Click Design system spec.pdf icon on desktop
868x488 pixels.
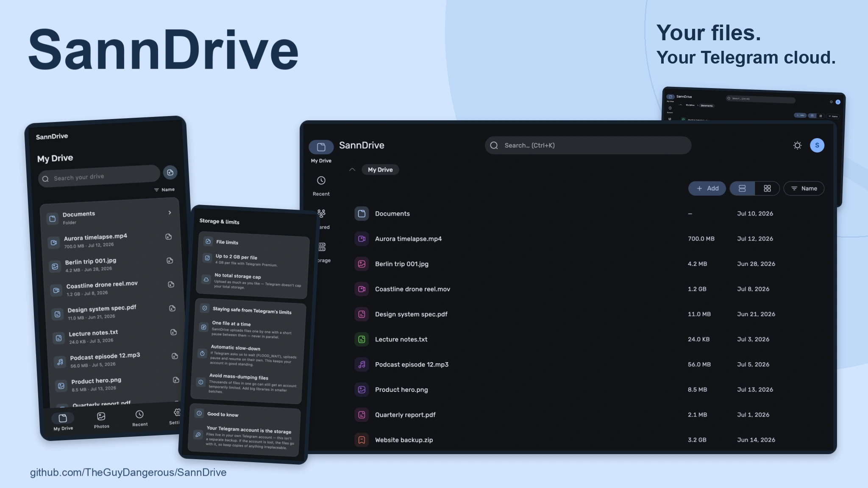pyautogui.click(x=362, y=314)
